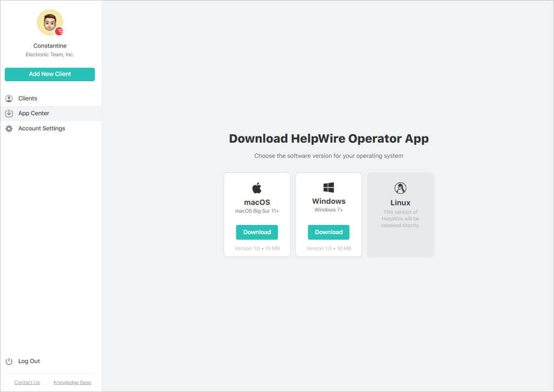The height and width of the screenshot is (392, 554).
Task: Click the Linux penguin icon
Action: [x=400, y=188]
